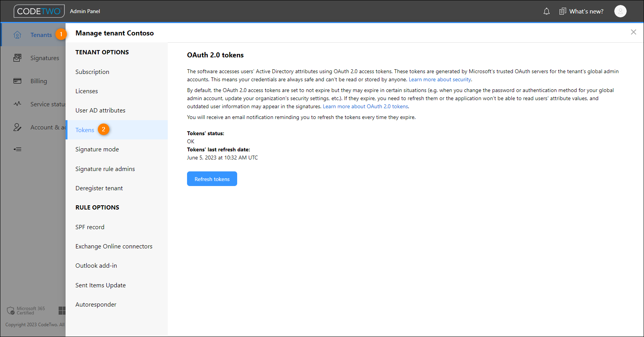Close the Manage tenant panel
Viewport: 644px width, 337px height.
click(x=633, y=32)
